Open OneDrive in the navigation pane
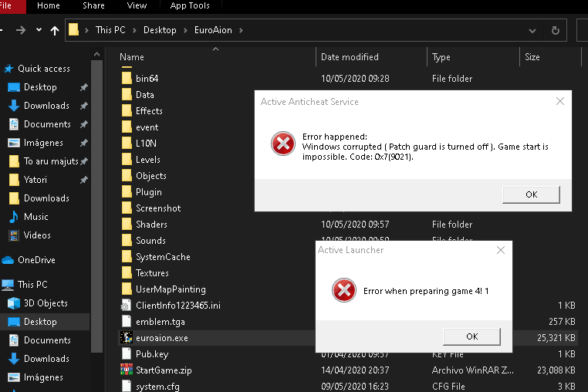This screenshot has height=392, width=588. point(38,260)
